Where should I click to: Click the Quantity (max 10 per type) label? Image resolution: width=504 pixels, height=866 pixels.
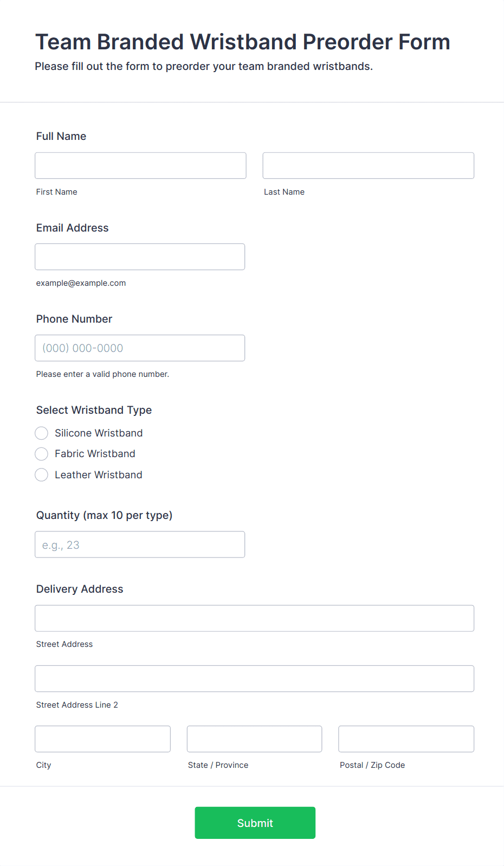click(104, 515)
